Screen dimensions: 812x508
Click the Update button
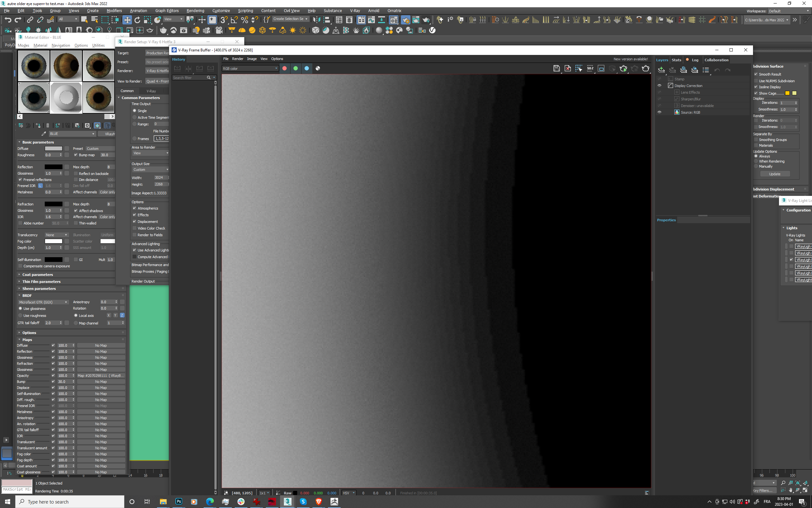775,174
